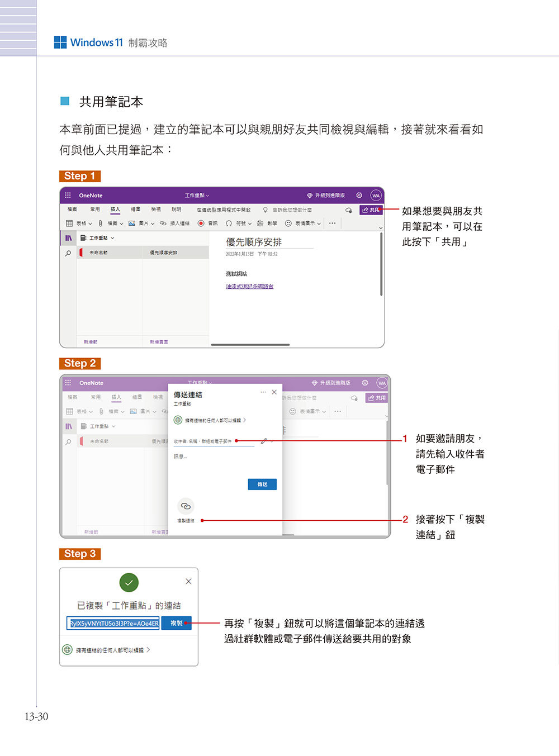Click notebooks navigation icon in Step 1 sidebar
The width and height of the screenshot is (559, 756).
point(68,238)
